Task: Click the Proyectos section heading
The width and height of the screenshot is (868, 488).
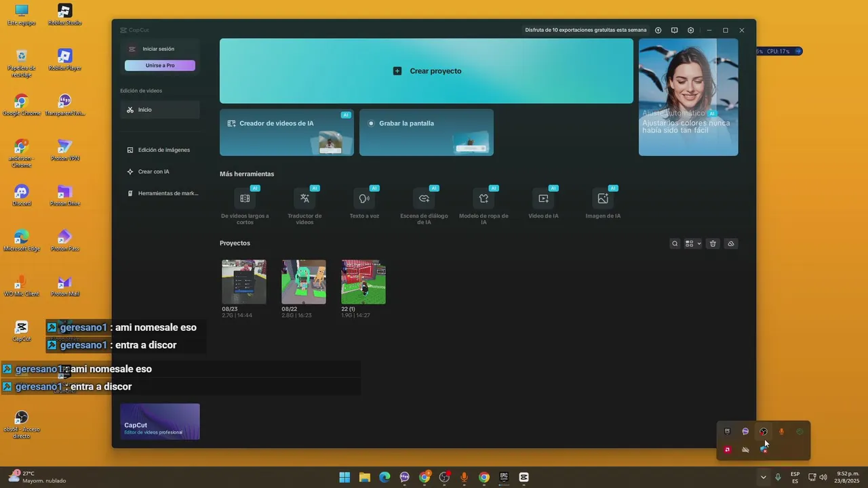Action: coord(235,243)
